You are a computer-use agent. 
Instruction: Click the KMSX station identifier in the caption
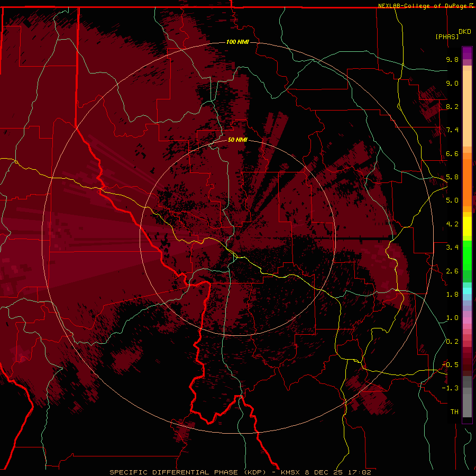pos(291,472)
